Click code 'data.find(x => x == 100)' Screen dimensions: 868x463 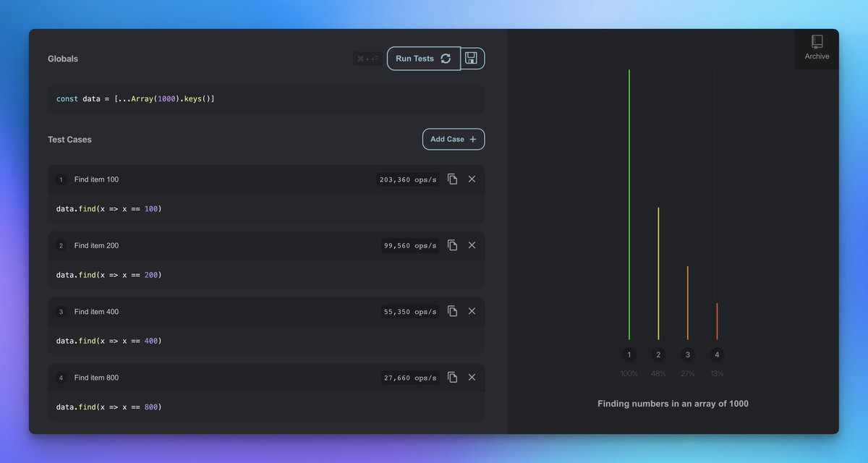coord(109,209)
